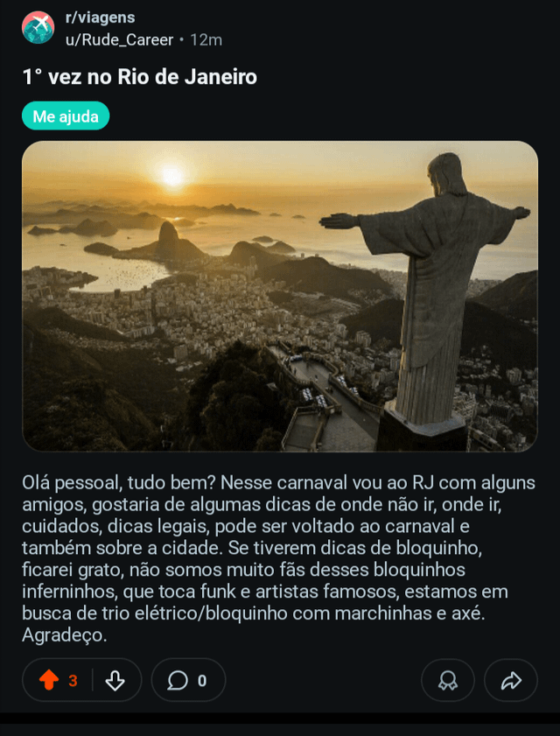Tap the post body paragraph text
The width and height of the screenshot is (560, 736).
point(279,558)
